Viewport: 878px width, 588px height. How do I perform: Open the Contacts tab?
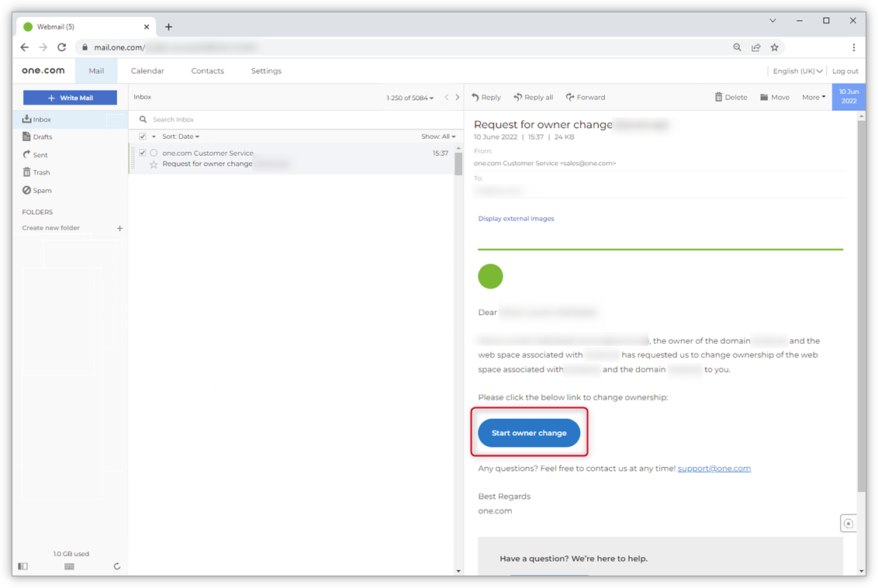pos(207,71)
